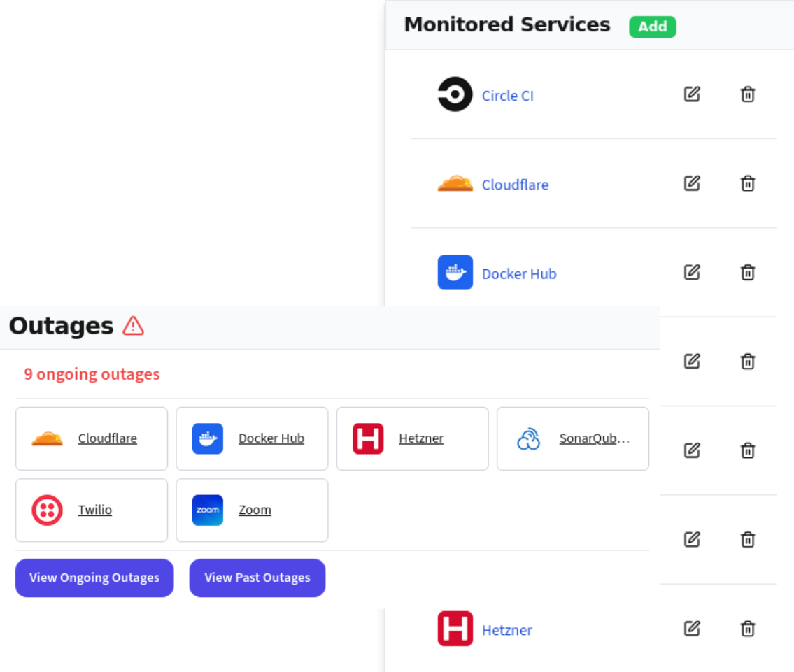Open the SonarQub... outage card link
The height and width of the screenshot is (672, 794).
coord(594,438)
